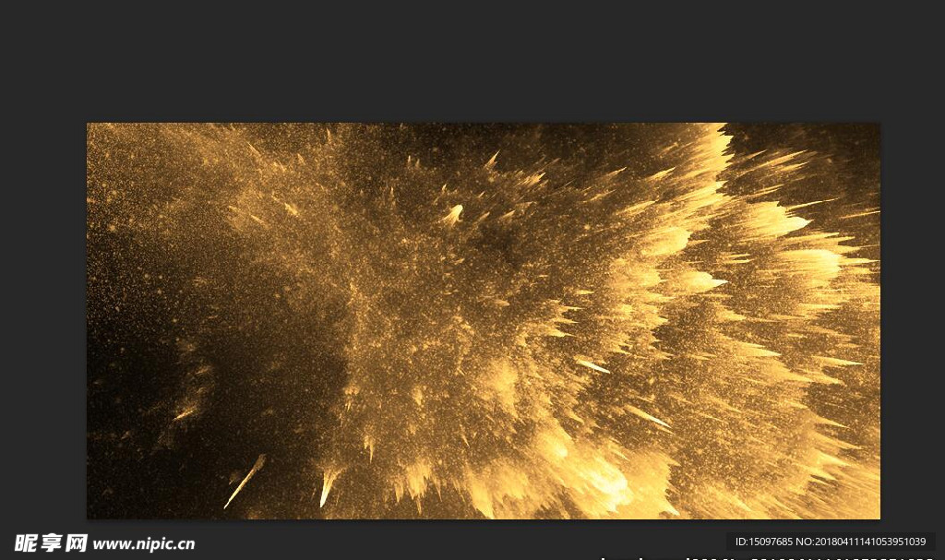Click the ID:15097685 NO:20180411141053951039 text
This screenshot has height=560, width=945.
pyautogui.click(x=831, y=542)
